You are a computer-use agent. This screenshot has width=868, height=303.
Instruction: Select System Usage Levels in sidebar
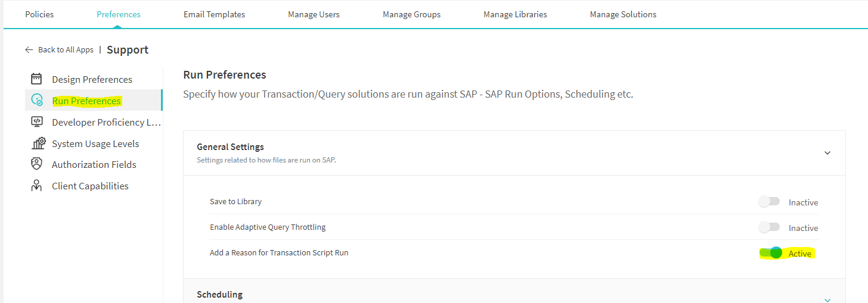click(x=95, y=143)
